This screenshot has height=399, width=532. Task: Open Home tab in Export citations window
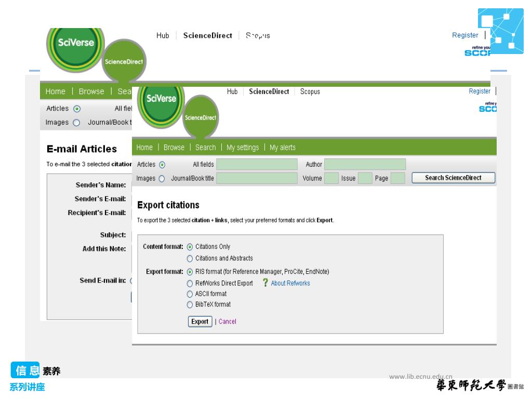tap(144, 148)
